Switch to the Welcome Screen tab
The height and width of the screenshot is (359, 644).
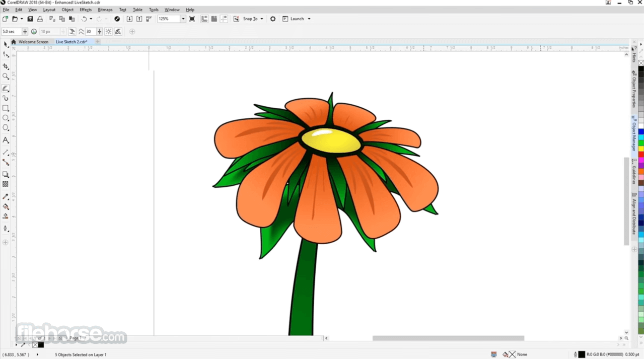click(x=33, y=42)
